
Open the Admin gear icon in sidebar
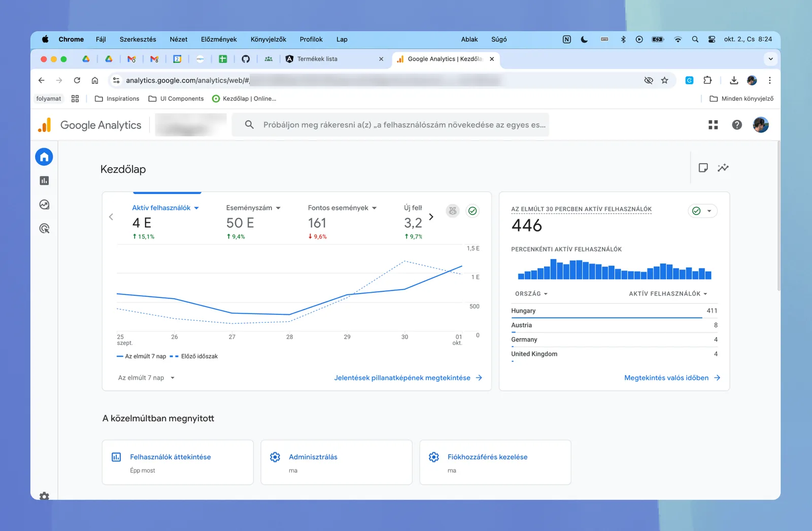point(44,496)
